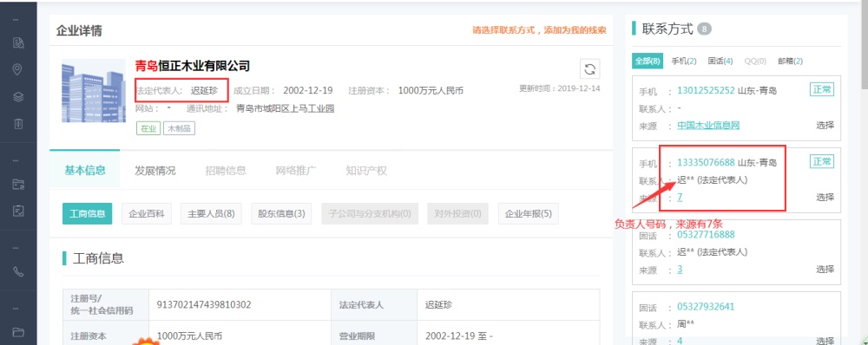Click landline number 05327932641
The width and height of the screenshot is (868, 345).
pyautogui.click(x=706, y=307)
